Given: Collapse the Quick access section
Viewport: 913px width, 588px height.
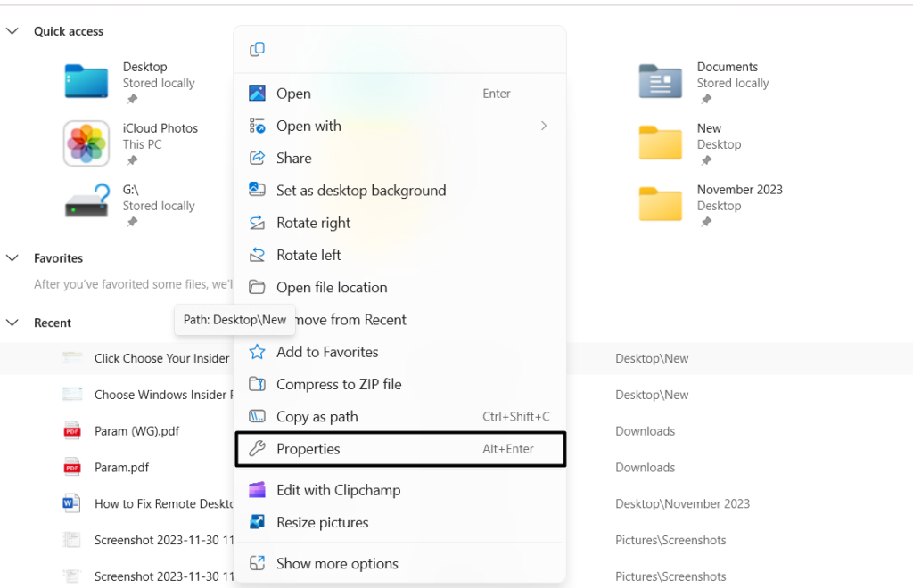Looking at the screenshot, I should pyautogui.click(x=12, y=31).
